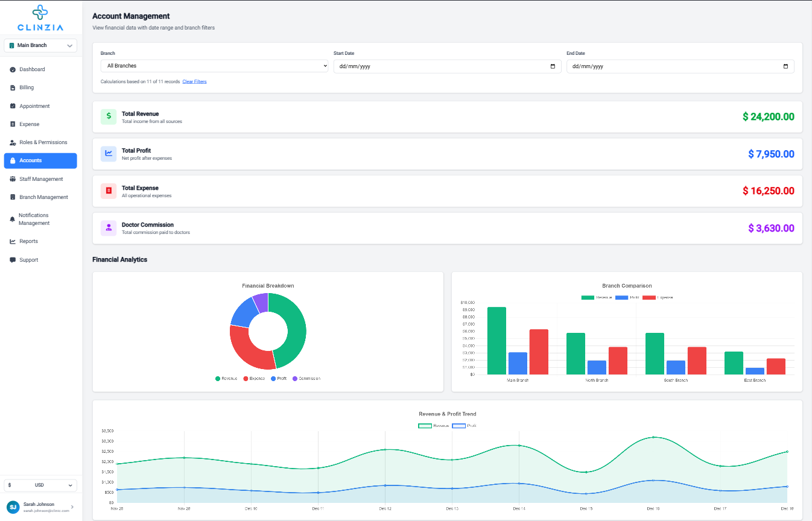This screenshot has width=812, height=521.
Task: Open calendar picker in Start Date field
Action: pyautogui.click(x=553, y=66)
